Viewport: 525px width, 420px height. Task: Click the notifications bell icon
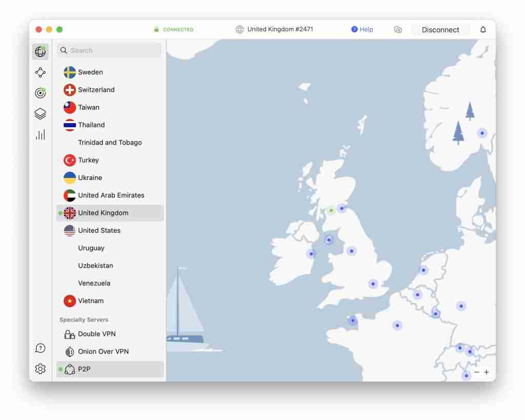[x=483, y=29]
